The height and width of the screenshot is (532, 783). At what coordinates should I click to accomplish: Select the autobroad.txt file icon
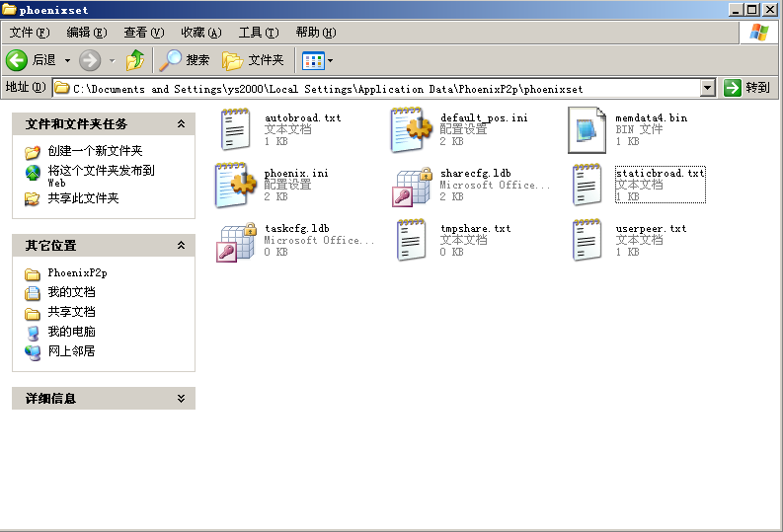pos(236,129)
